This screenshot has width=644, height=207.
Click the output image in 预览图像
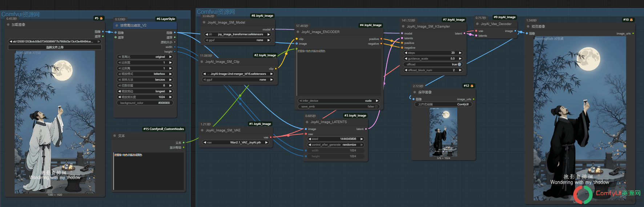pyautogui.click(x=580, y=118)
